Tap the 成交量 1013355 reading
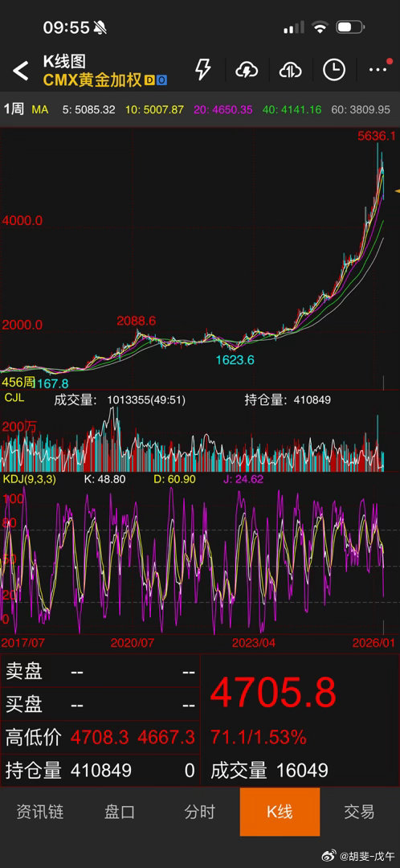This screenshot has height=868, width=400. [x=120, y=399]
